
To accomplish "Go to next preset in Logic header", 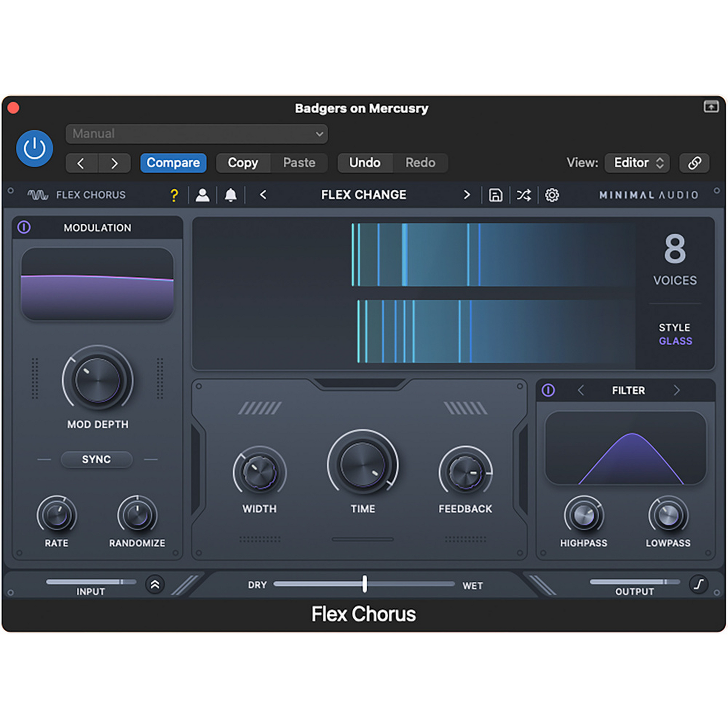I will [114, 163].
